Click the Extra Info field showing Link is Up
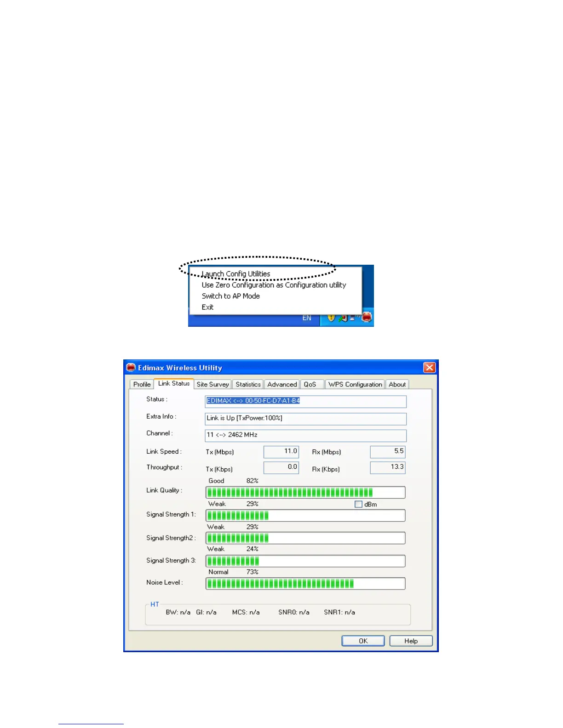 [305, 418]
